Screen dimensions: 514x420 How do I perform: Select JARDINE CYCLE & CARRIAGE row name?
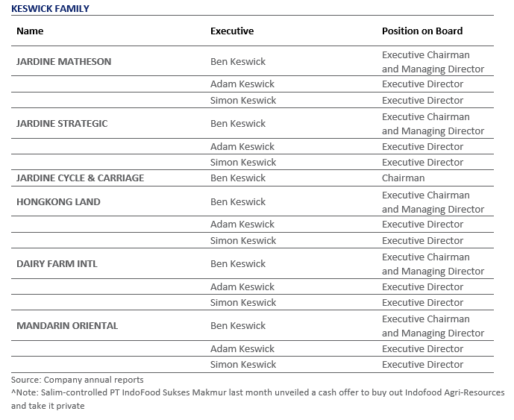pos(81,178)
